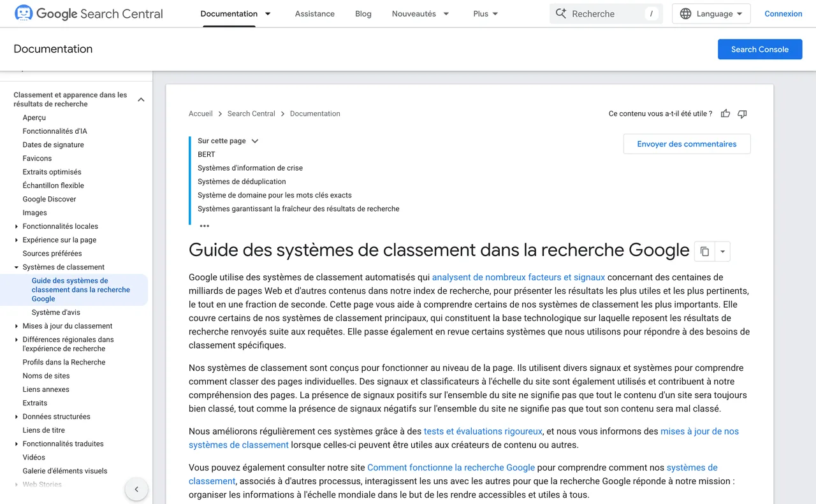Open tests et évaluations rigoureux link
The image size is (816, 504).
pyautogui.click(x=483, y=431)
